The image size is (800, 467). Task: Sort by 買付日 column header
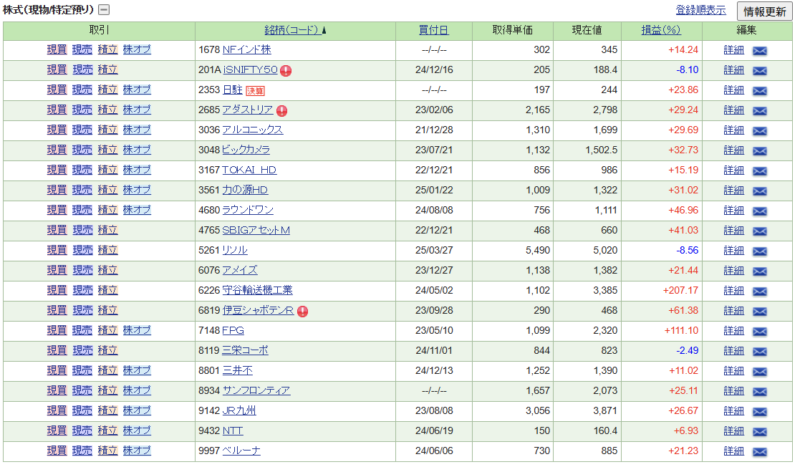pos(433,30)
